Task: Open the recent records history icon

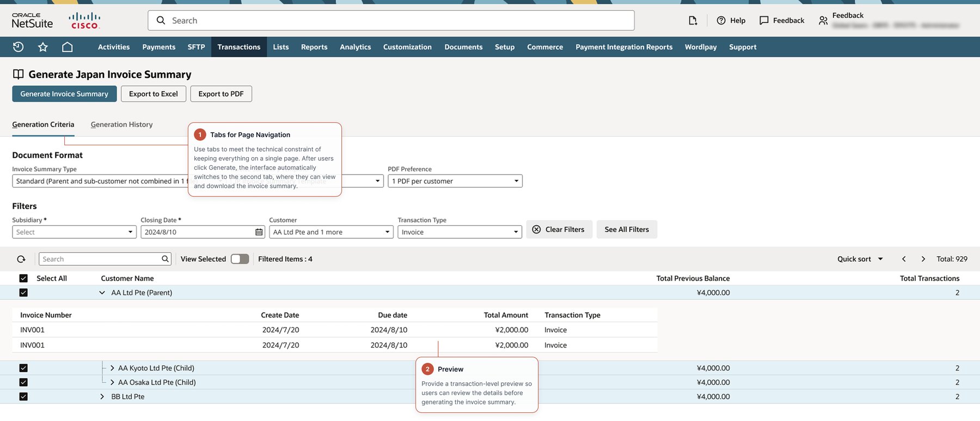Action: pos(18,47)
